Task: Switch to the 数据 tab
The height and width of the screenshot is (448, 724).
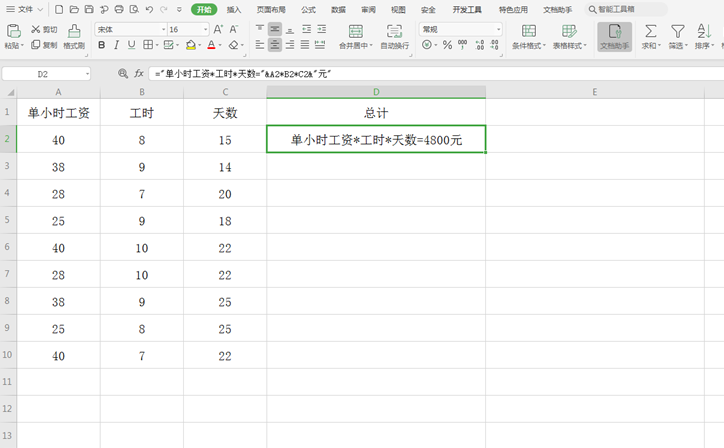Action: [338, 10]
